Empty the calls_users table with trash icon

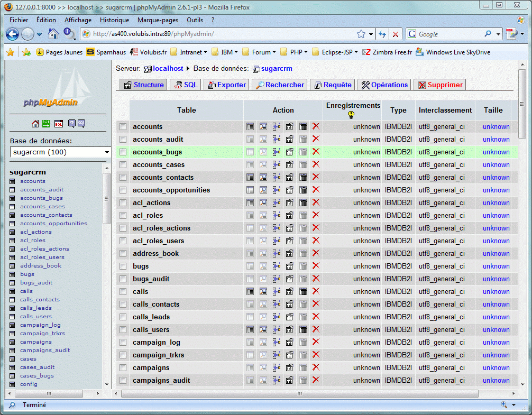(x=303, y=329)
